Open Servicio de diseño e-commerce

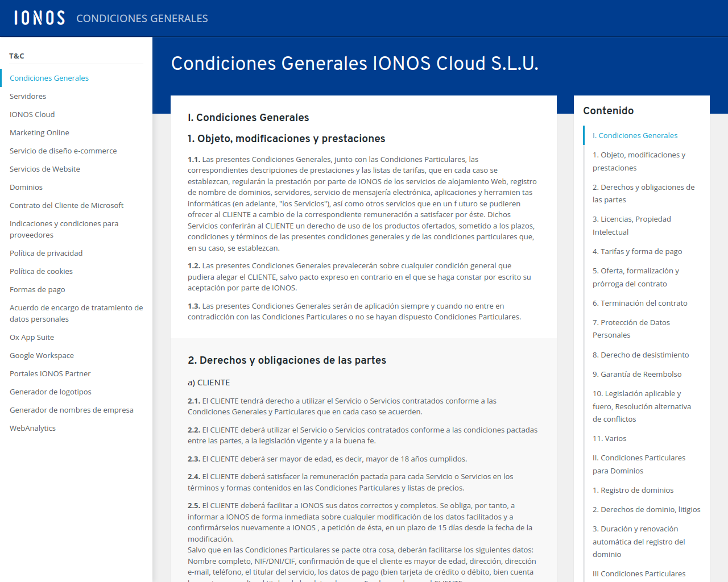pyautogui.click(x=63, y=151)
